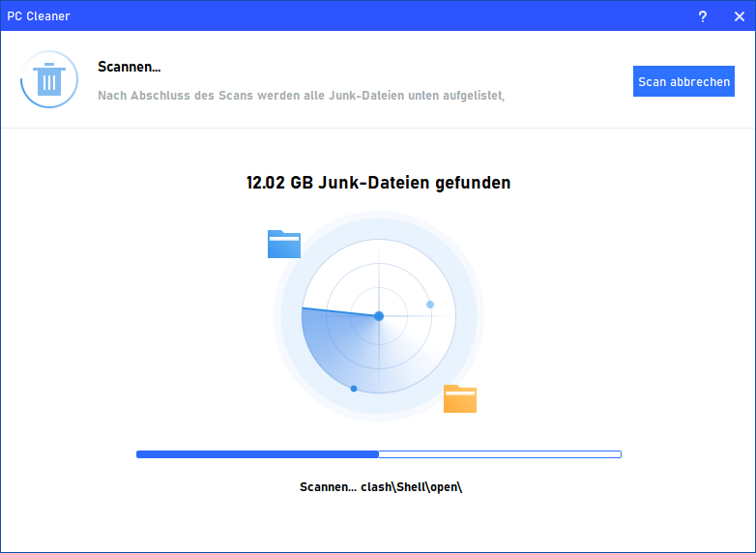This screenshot has height=553, width=756.
Task: Click the 'Nach Abschluss des Scans' description text
Action: pyautogui.click(x=301, y=96)
